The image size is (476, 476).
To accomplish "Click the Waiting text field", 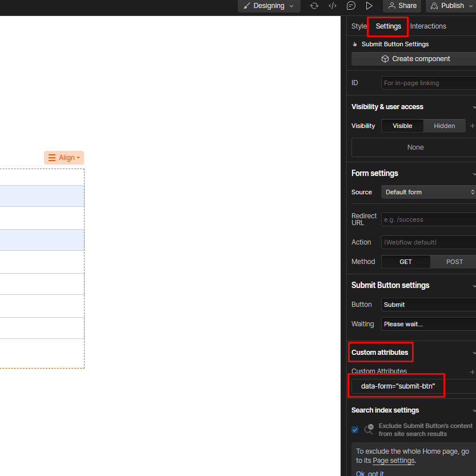I will click(x=429, y=324).
